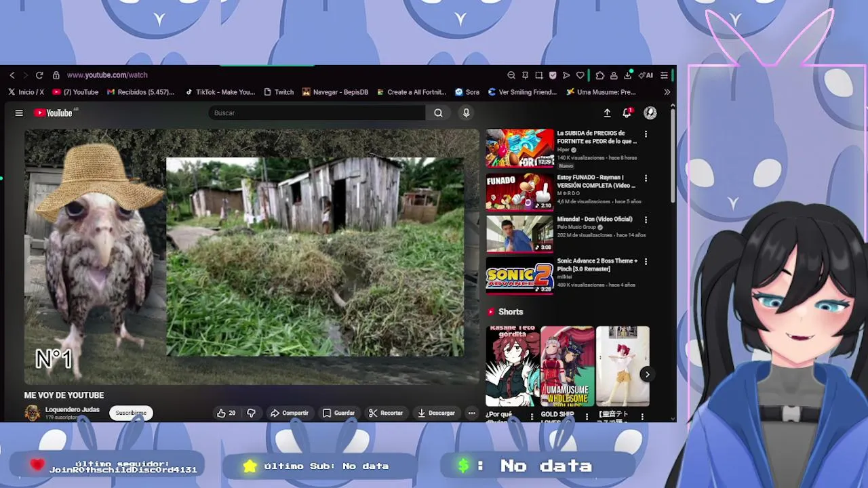Open the Twitch bookmark

click(279, 92)
